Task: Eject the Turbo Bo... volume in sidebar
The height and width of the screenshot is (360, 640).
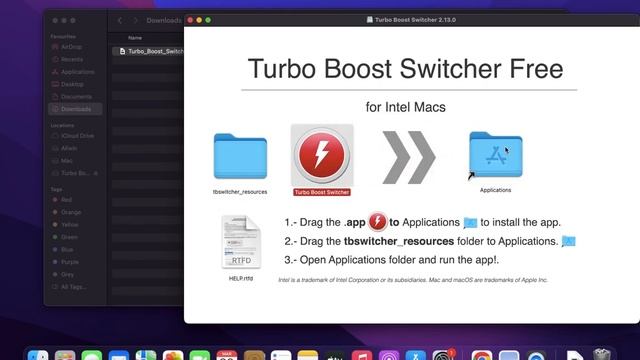Action: click(x=96, y=173)
